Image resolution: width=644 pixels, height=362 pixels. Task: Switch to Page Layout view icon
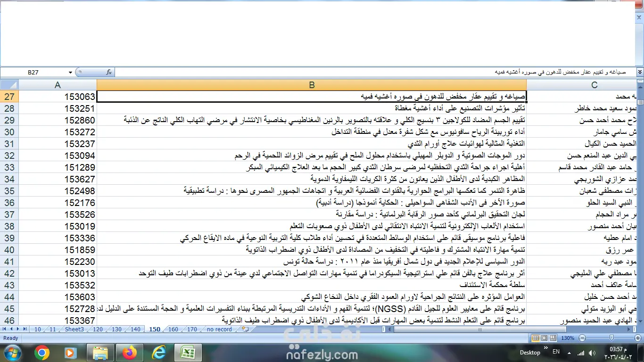pos(544,338)
